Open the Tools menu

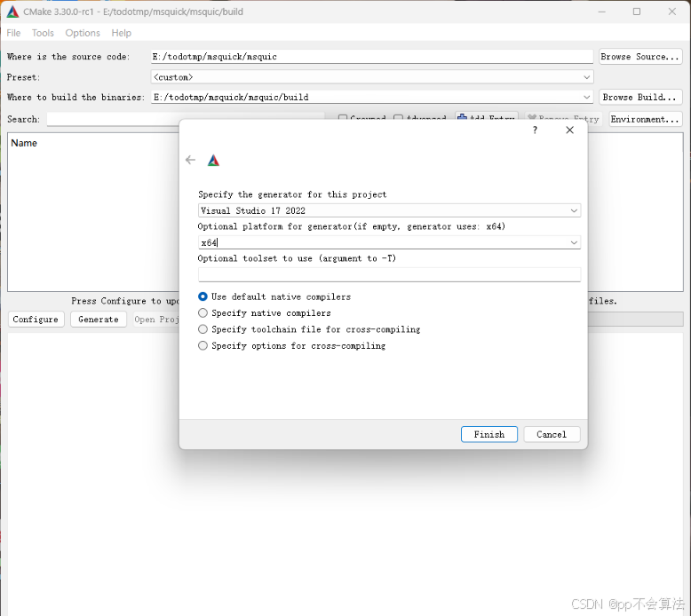pos(43,33)
